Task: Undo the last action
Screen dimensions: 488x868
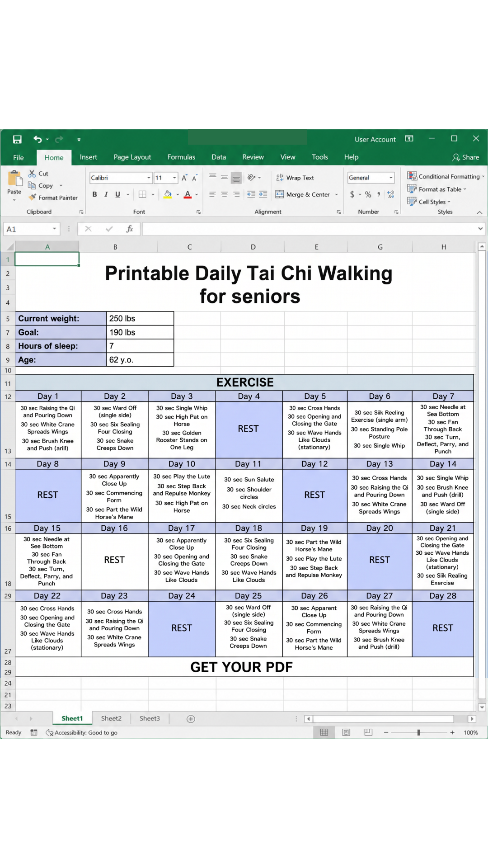Action: [x=38, y=139]
